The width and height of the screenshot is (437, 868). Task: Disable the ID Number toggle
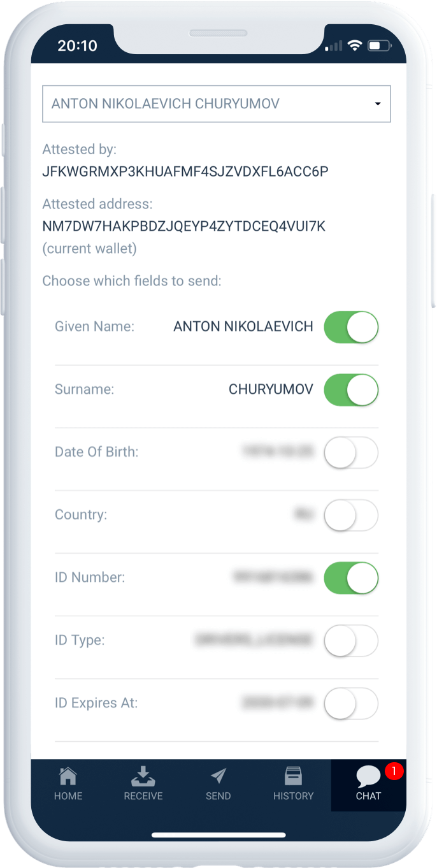[x=351, y=578]
